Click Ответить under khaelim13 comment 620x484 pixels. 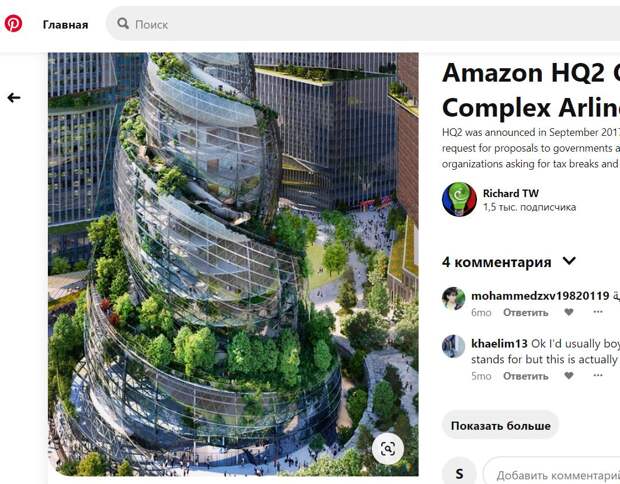525,376
